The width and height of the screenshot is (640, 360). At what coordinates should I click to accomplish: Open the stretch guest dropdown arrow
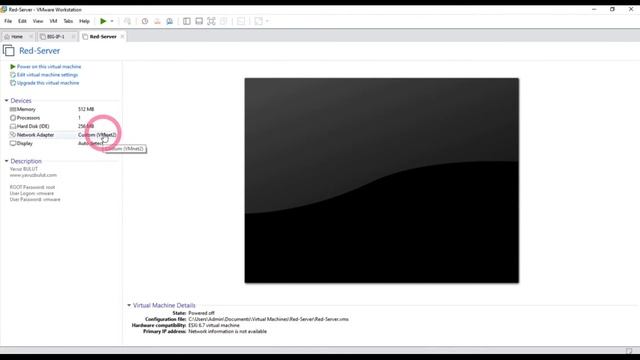(x=267, y=21)
